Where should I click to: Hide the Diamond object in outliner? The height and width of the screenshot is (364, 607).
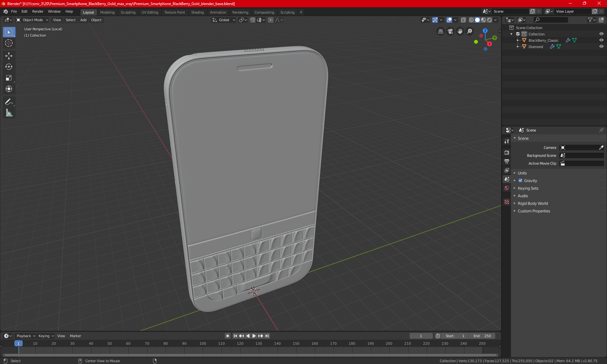pos(601,46)
